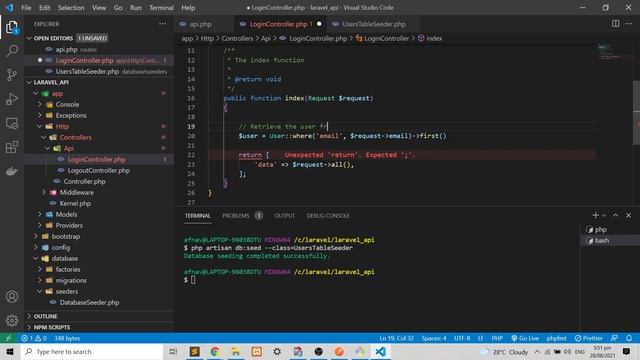Open Sublime Text from the taskbar
This screenshot has height=360, width=640.
click(x=194, y=352)
